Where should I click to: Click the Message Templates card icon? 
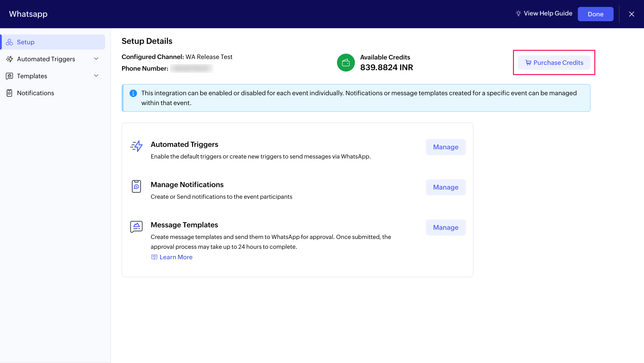(x=136, y=227)
